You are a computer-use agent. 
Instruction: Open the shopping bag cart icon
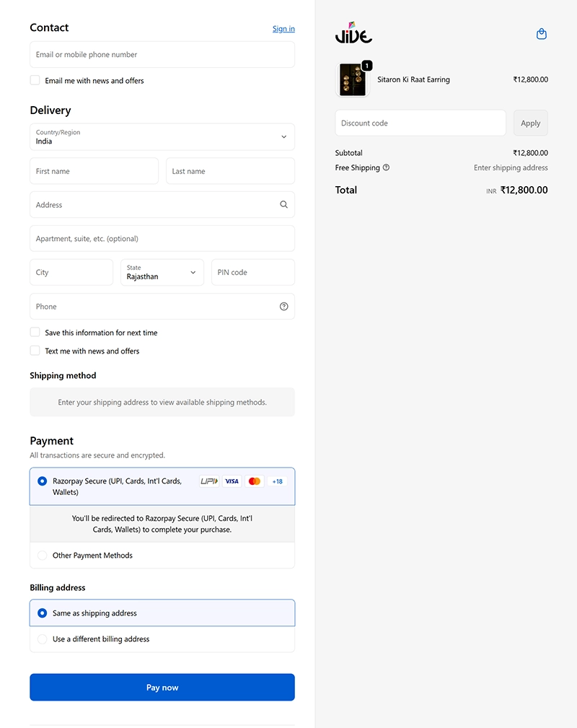541,34
